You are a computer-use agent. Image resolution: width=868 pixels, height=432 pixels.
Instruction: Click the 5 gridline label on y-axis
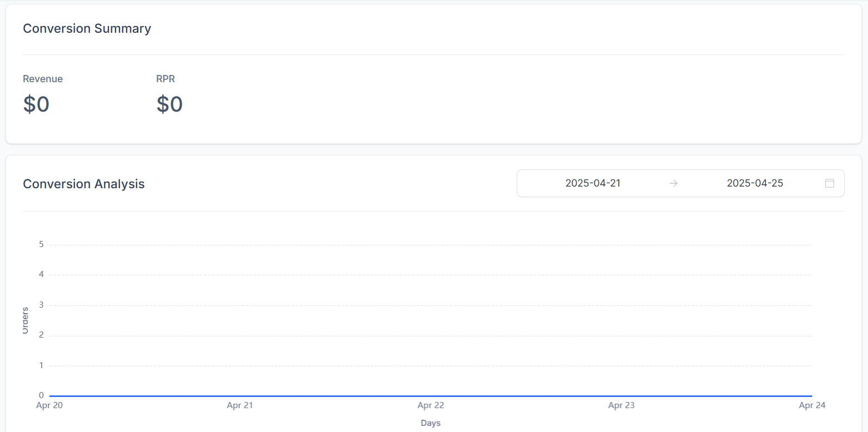[41, 244]
